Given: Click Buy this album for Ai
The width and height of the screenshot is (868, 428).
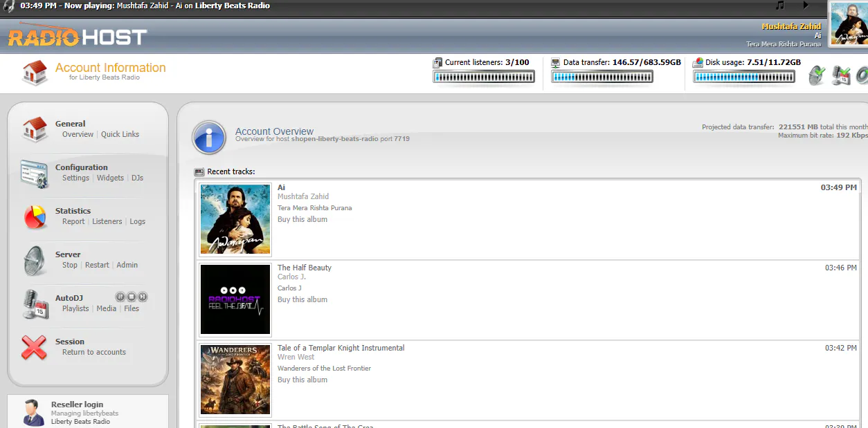Looking at the screenshot, I should coord(302,219).
